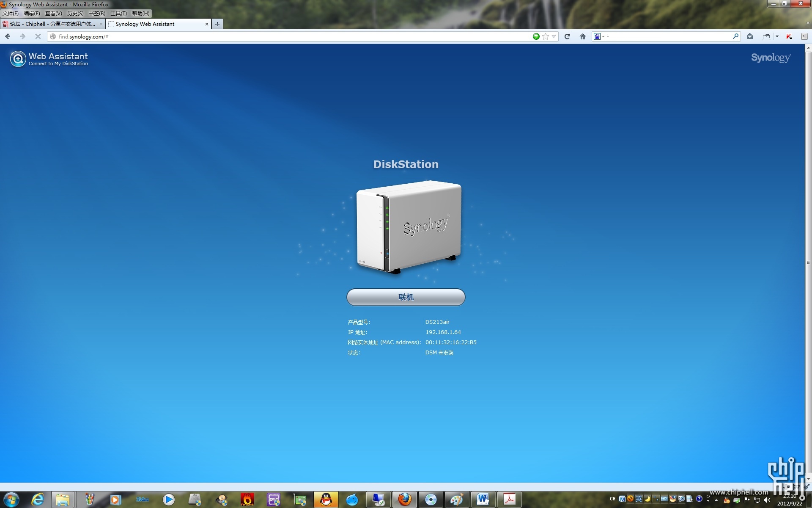
Task: Open the 历史(S) menu
Action: (75, 14)
